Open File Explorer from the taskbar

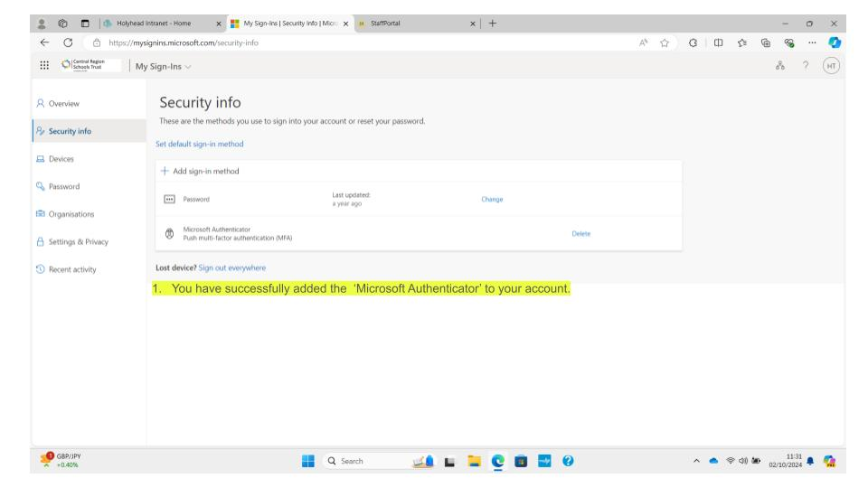[474, 461]
